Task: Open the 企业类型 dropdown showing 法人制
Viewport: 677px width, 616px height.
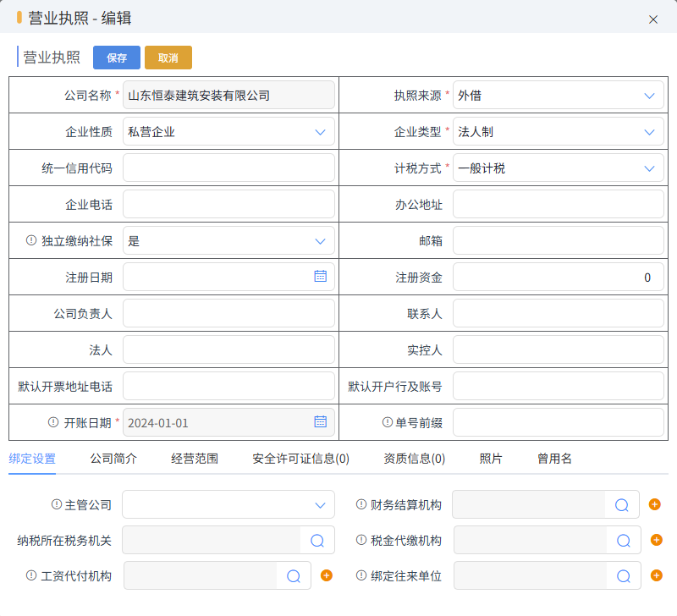Action: coord(558,132)
